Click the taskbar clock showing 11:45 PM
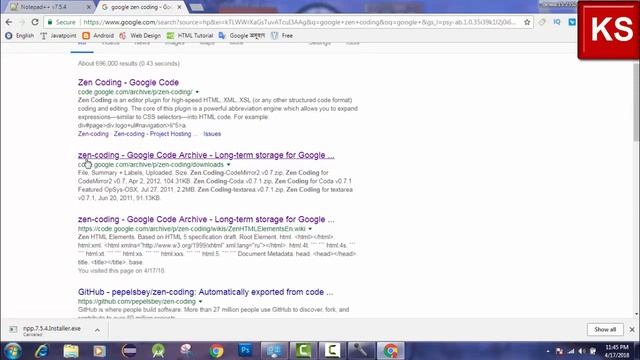Screen dimensions: 640x360 [617, 351]
